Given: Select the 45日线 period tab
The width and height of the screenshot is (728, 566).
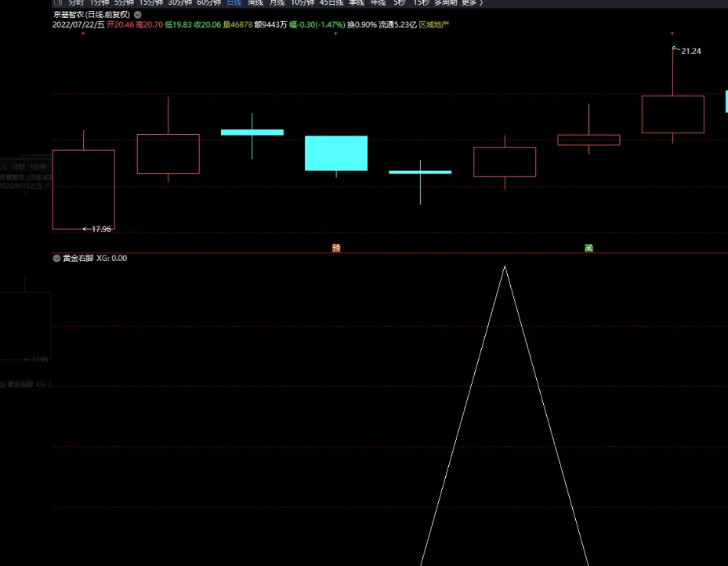Looking at the screenshot, I should 330,2.
